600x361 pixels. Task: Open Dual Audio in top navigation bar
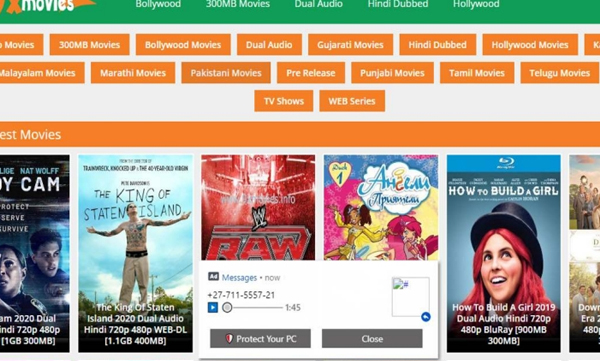tap(318, 4)
